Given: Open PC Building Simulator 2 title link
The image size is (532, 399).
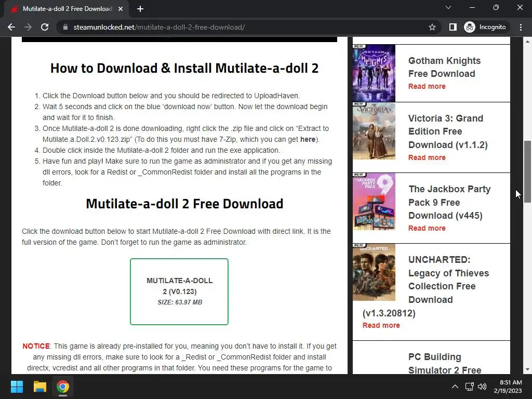Looking at the screenshot, I should 445,363.
